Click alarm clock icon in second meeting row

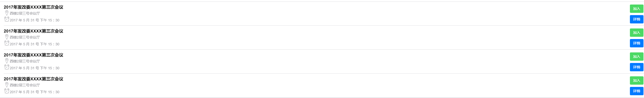point(7,43)
